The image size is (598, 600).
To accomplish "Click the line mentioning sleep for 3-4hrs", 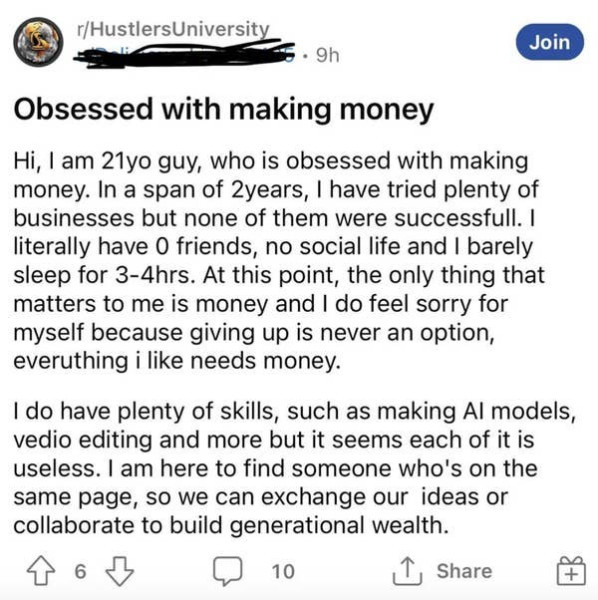I will [279, 276].
